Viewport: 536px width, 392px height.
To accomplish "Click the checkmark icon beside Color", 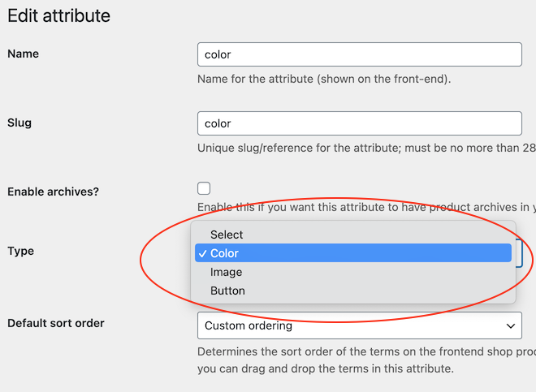I will (x=202, y=254).
